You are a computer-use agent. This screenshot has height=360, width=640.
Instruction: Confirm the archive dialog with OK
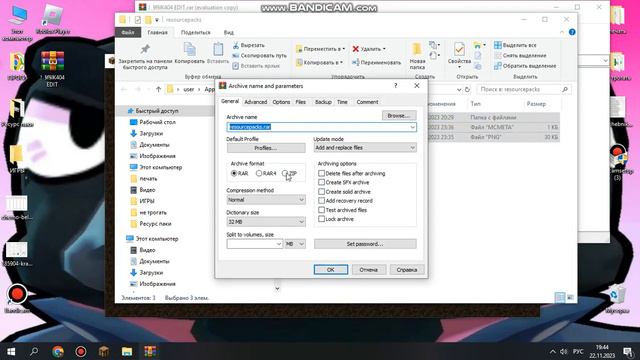click(331, 270)
